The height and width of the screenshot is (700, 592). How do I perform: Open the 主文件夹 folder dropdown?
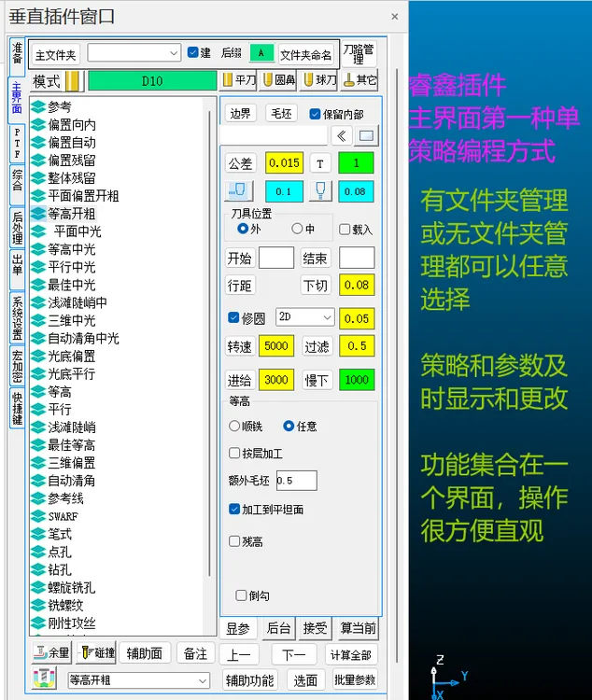pos(134,53)
